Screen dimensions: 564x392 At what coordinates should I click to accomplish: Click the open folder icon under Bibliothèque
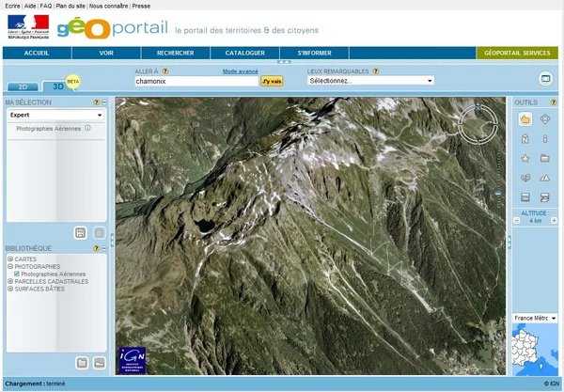click(x=100, y=363)
